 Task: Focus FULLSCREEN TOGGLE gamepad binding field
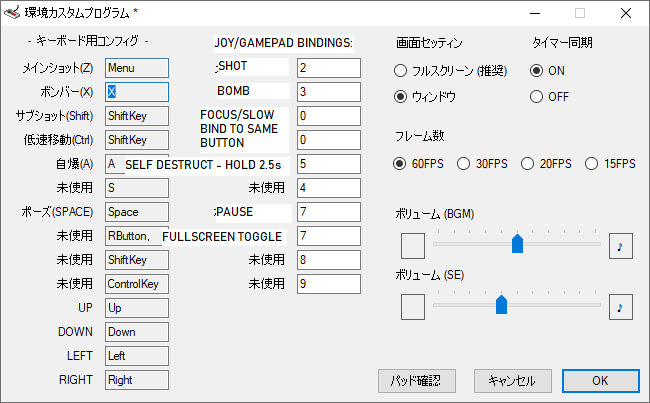pyautogui.click(x=329, y=236)
